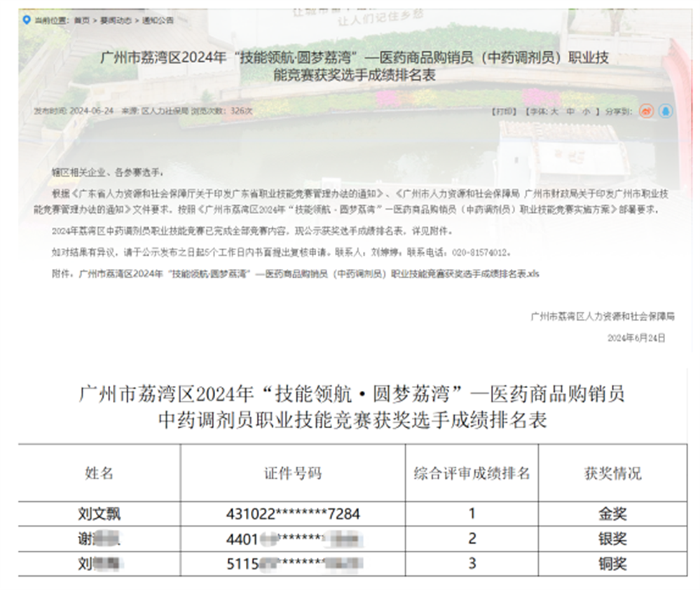
Task: Click the 证件号码 column header
Action: [294, 473]
